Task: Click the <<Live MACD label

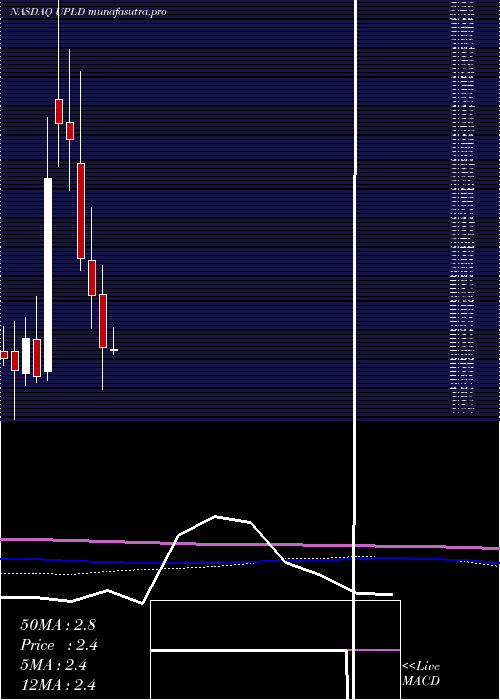Action: pos(421,674)
